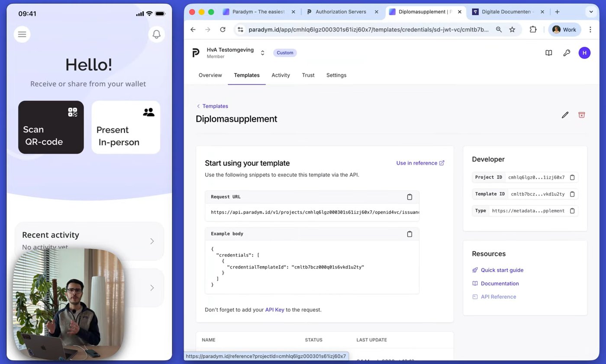Expand the tab search dropdown
This screenshot has width=606, height=364.
(591, 12)
